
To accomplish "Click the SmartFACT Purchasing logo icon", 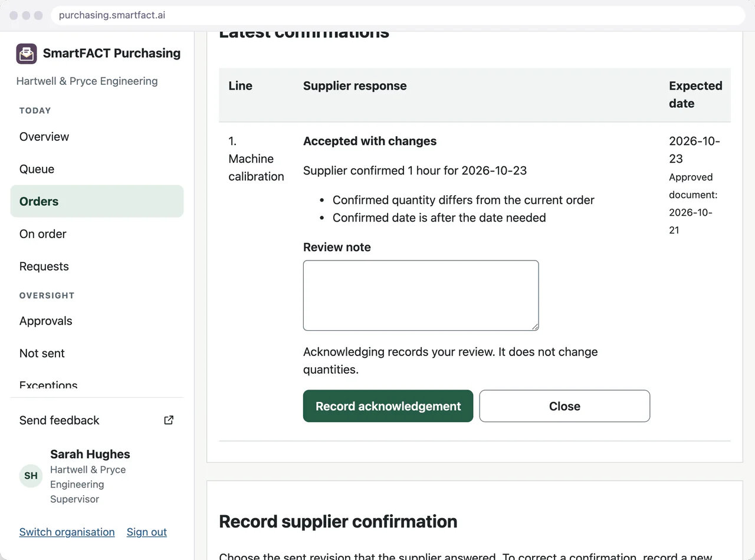I will point(27,54).
